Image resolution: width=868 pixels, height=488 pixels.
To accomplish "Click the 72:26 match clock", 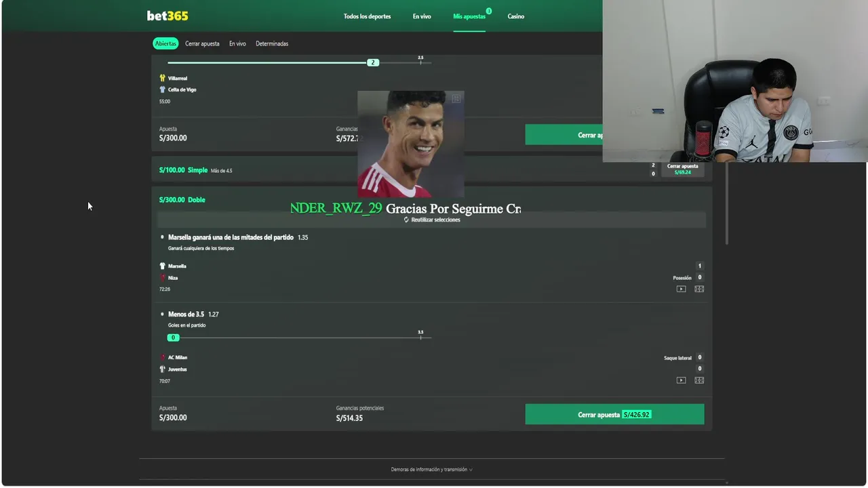I will coord(165,289).
